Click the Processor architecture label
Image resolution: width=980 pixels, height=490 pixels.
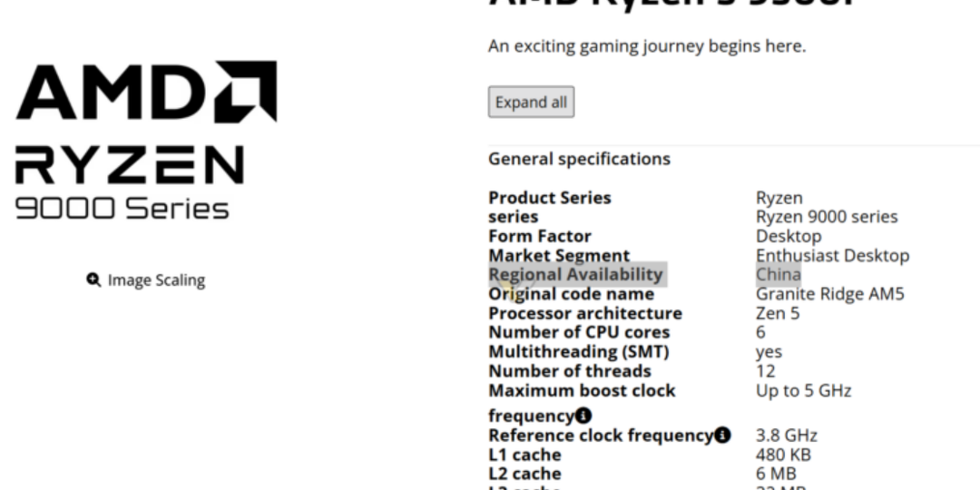pyautogui.click(x=585, y=313)
